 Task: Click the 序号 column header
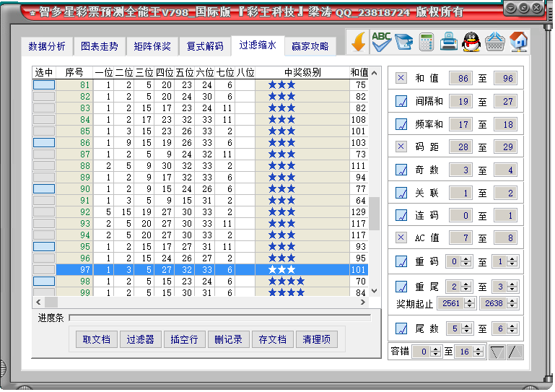(74, 73)
